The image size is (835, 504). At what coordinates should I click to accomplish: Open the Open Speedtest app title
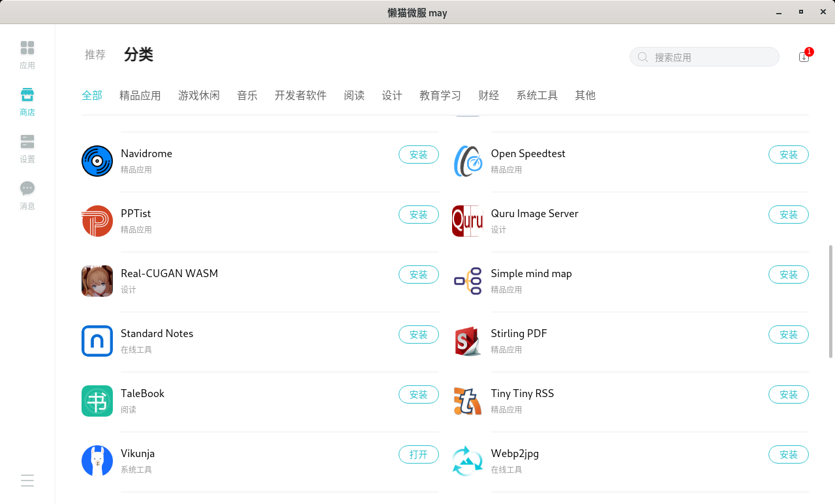[528, 153]
